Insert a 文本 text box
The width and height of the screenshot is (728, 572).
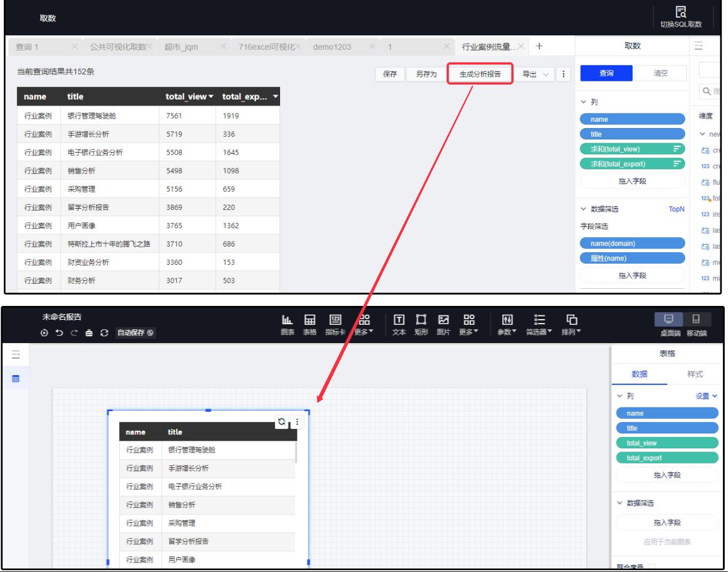click(399, 320)
